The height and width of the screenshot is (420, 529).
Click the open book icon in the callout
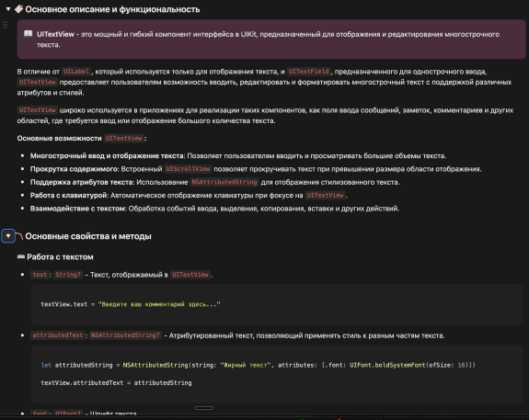[28, 34]
